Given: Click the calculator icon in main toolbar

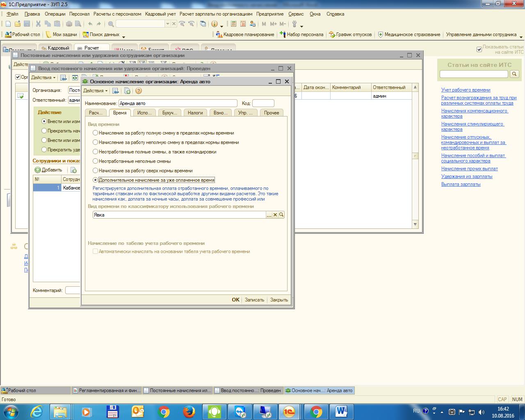Looking at the screenshot, I should click(233, 24).
